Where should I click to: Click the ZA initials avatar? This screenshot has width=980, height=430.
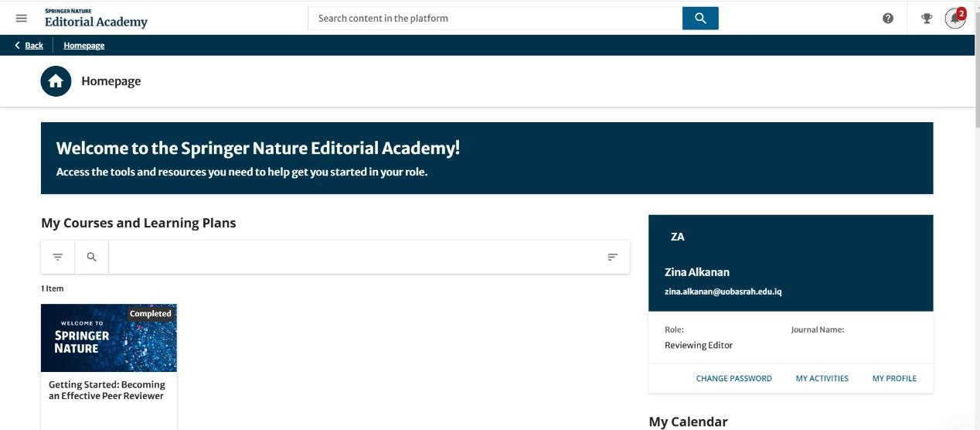pyautogui.click(x=678, y=237)
